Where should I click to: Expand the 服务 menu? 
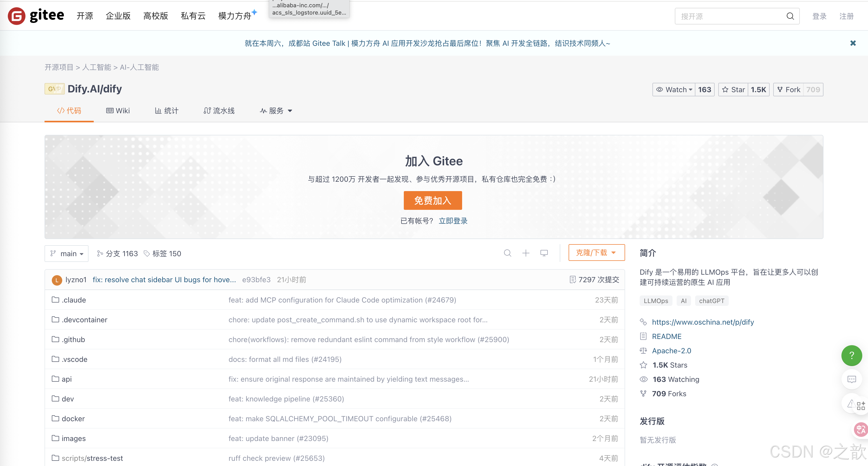(276, 111)
